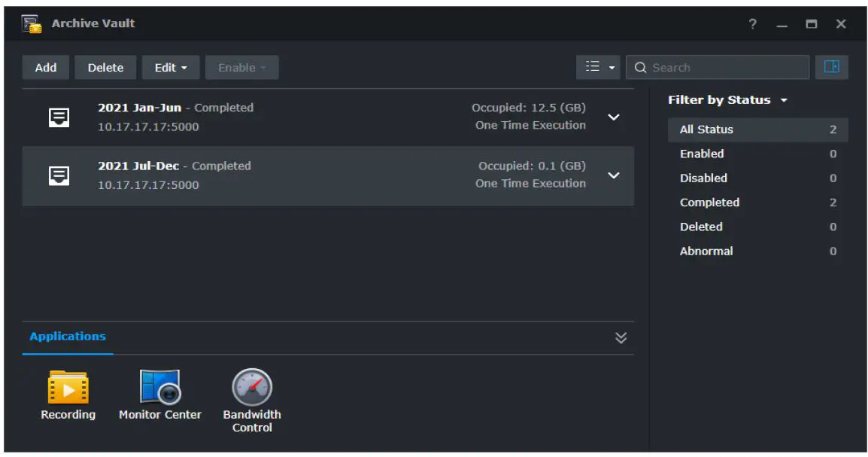This screenshot has width=868, height=457.
Task: Expand the 2021 Jul-Dec task details
Action: (x=614, y=175)
